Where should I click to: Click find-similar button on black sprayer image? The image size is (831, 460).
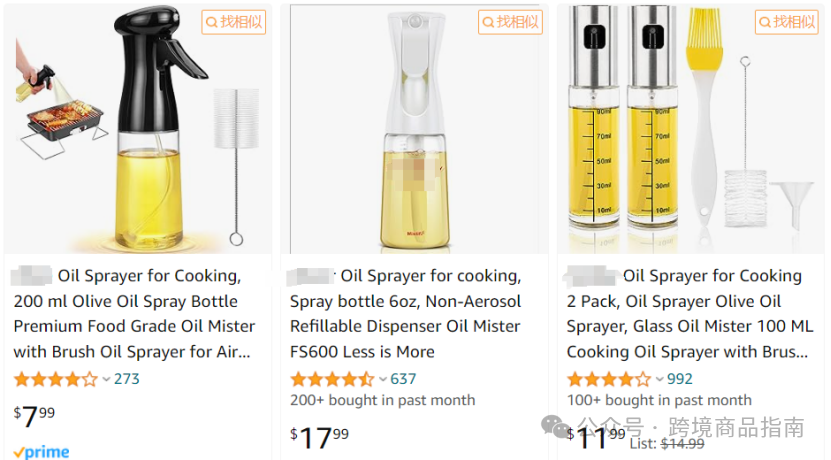[x=234, y=22]
